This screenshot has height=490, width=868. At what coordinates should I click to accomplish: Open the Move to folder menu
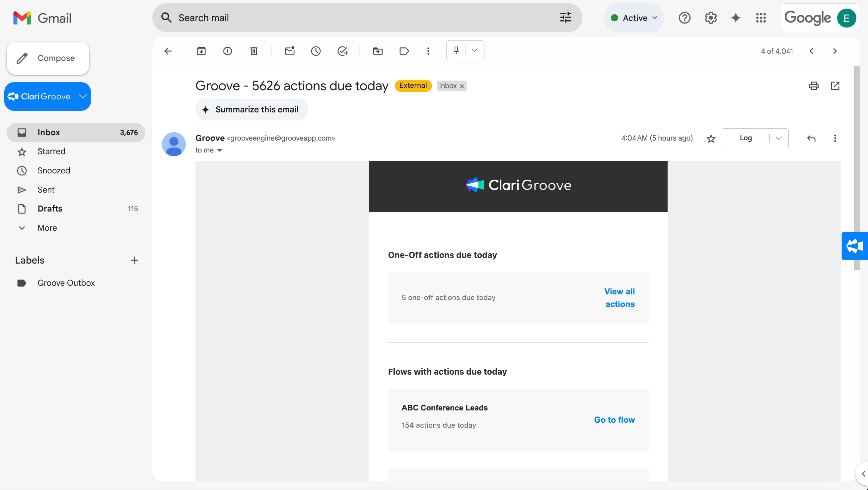(378, 51)
